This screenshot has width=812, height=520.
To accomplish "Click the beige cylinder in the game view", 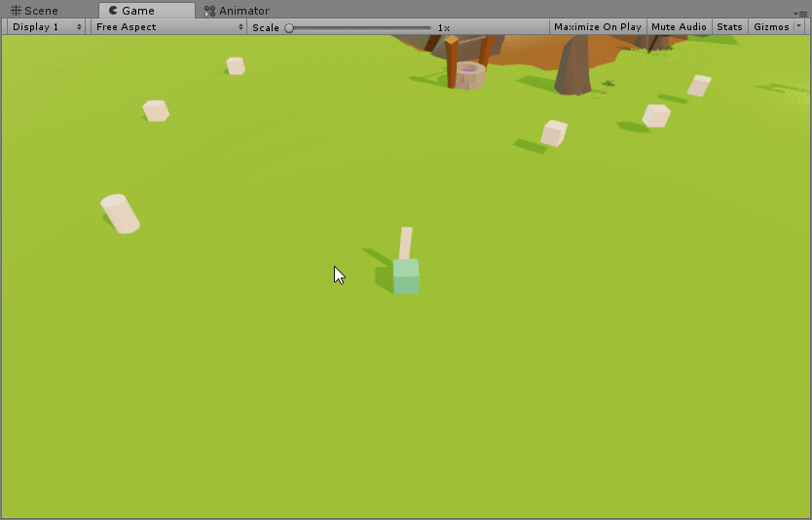I will pos(120,213).
